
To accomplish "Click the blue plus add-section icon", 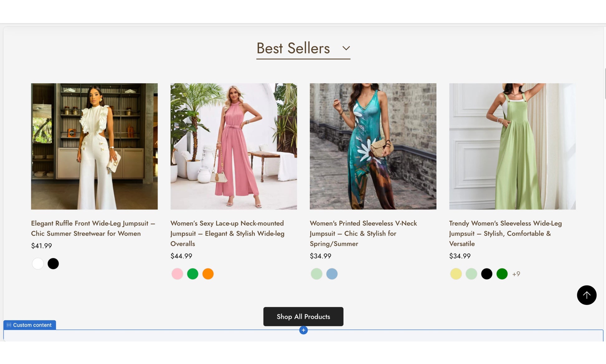I will pos(303,330).
